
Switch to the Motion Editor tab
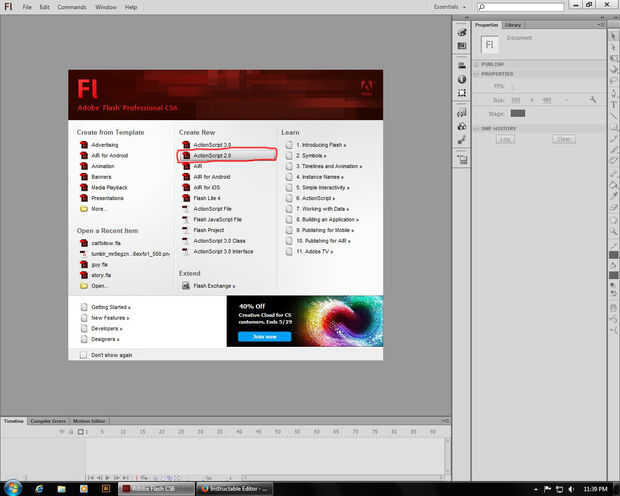pyautogui.click(x=89, y=421)
